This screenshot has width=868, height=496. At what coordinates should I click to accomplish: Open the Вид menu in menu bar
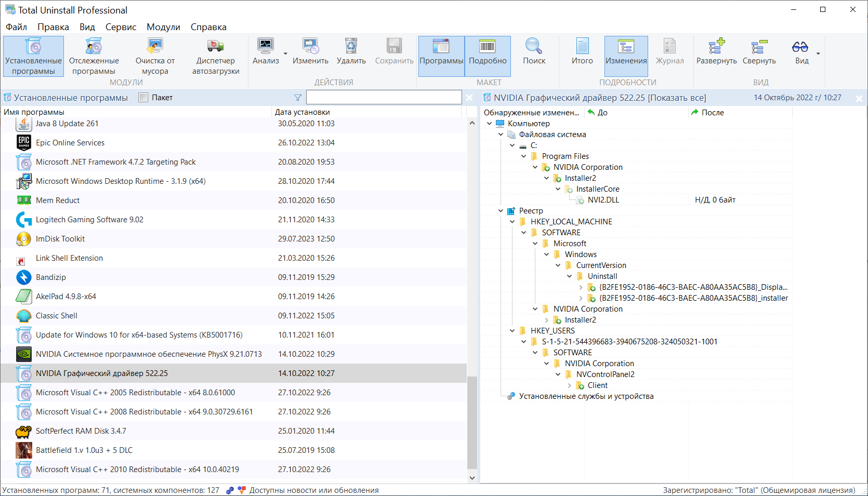click(87, 27)
